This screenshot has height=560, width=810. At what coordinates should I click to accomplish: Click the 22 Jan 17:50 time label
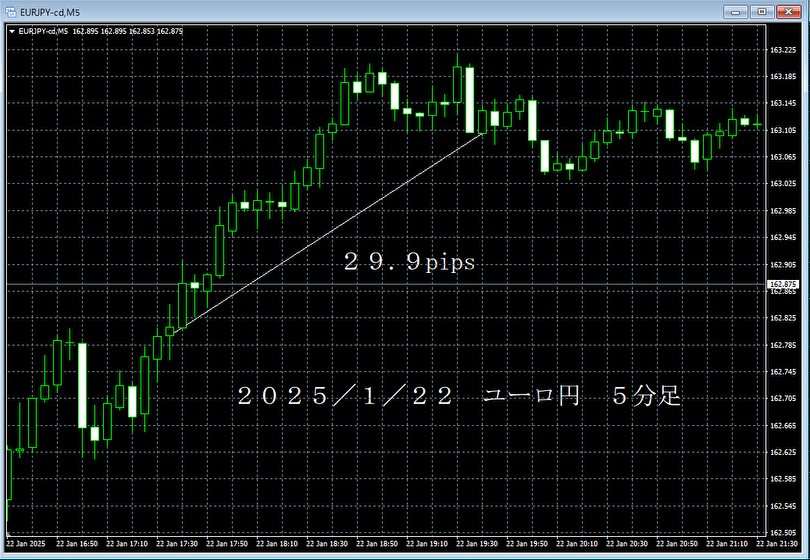[227, 544]
